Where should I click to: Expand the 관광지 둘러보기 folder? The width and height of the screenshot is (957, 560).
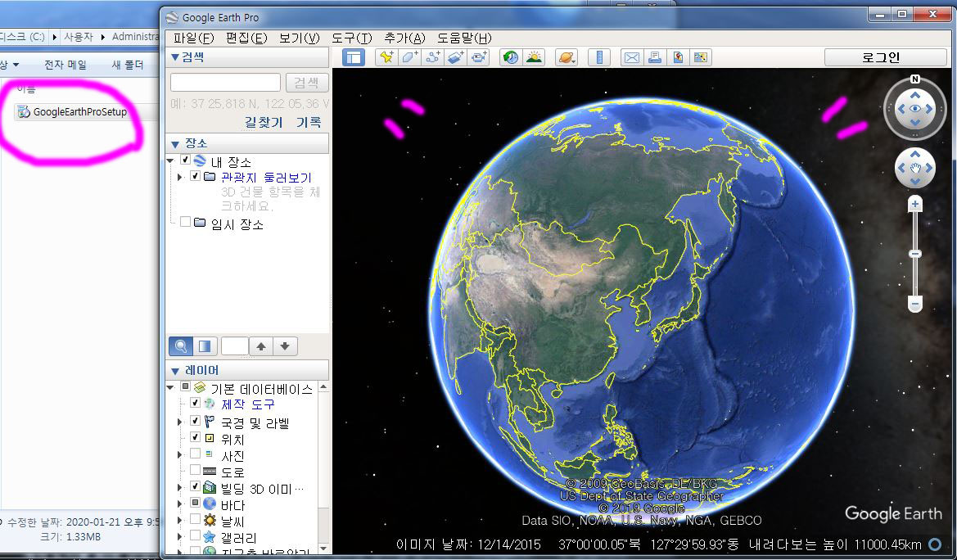[x=179, y=177]
